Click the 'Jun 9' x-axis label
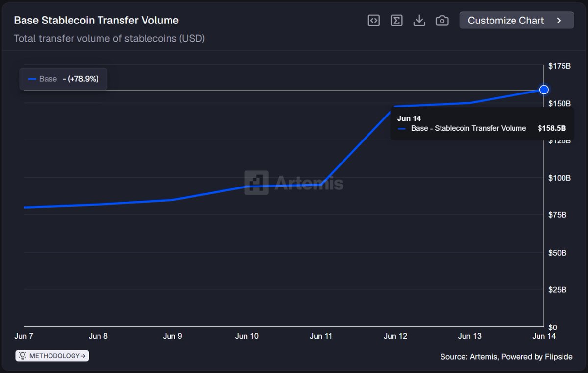Screen dimensions: 588x373 pos(172,336)
